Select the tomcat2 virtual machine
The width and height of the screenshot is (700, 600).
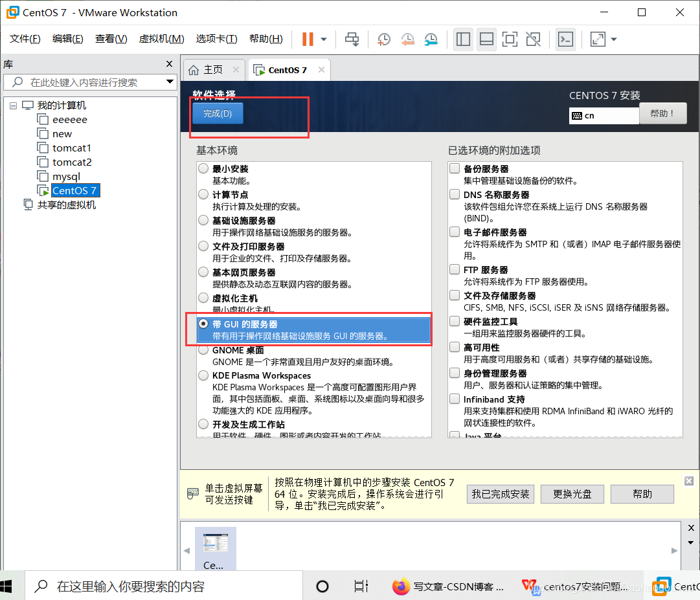(72, 162)
